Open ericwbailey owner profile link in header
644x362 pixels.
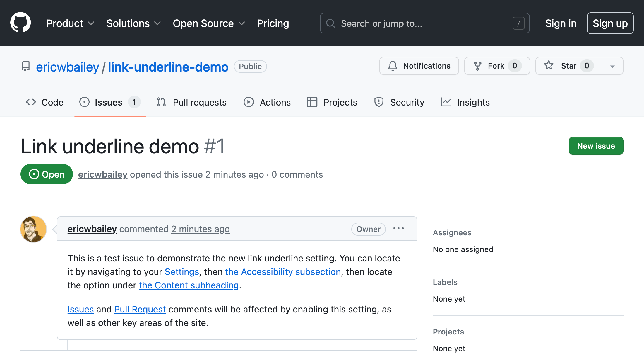pos(68,67)
